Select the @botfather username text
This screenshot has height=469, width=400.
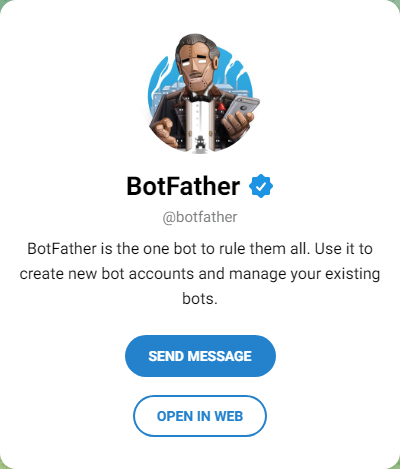[x=200, y=217]
